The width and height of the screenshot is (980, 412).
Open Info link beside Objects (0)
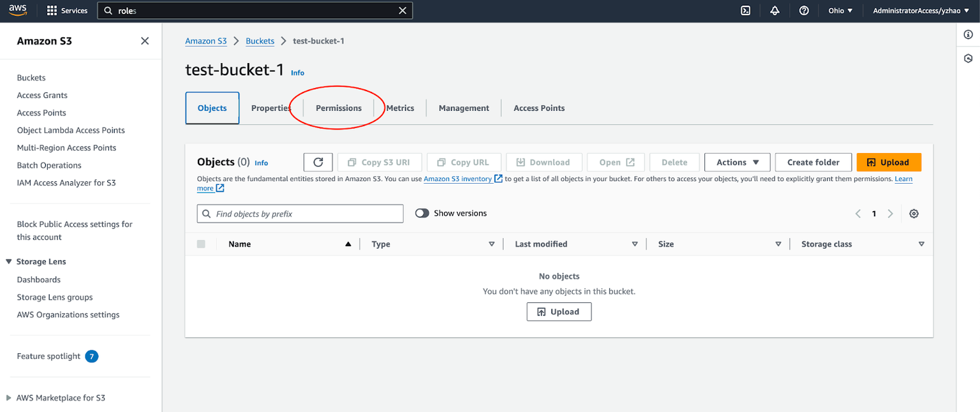(x=262, y=163)
